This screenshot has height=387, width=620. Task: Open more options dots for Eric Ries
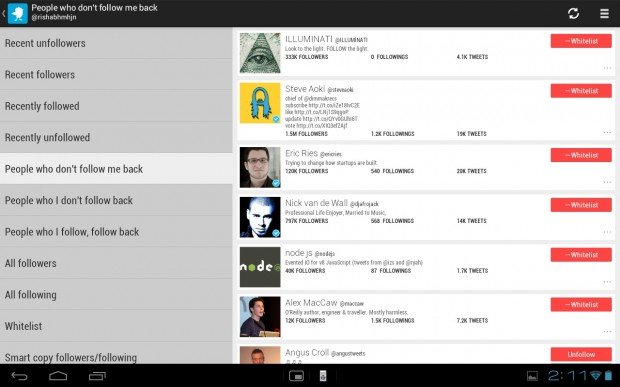(607, 182)
